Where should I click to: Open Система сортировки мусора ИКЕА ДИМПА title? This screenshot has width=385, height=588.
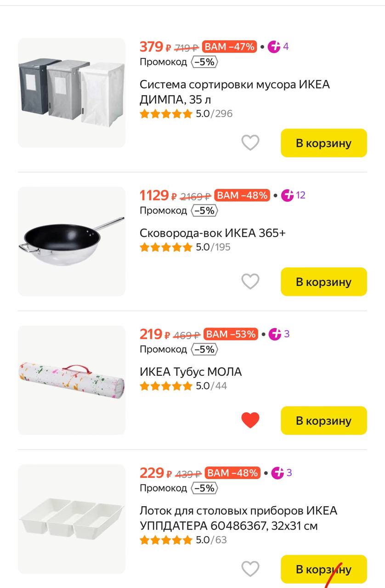(x=234, y=92)
